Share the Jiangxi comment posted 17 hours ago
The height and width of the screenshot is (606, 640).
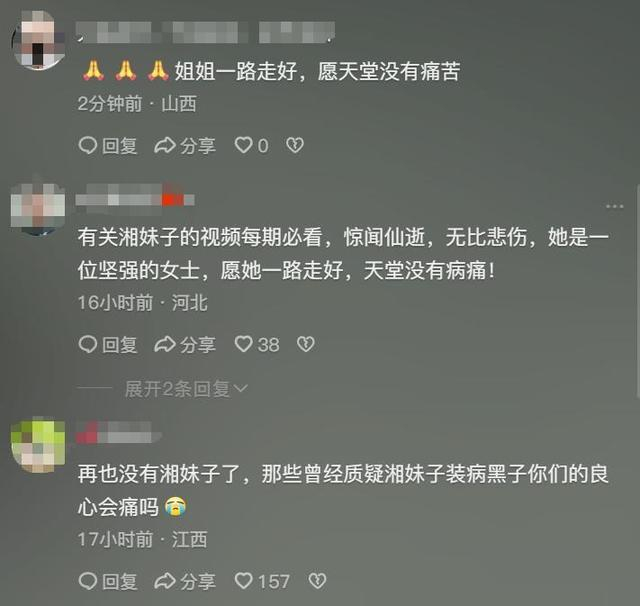[x=185, y=581]
